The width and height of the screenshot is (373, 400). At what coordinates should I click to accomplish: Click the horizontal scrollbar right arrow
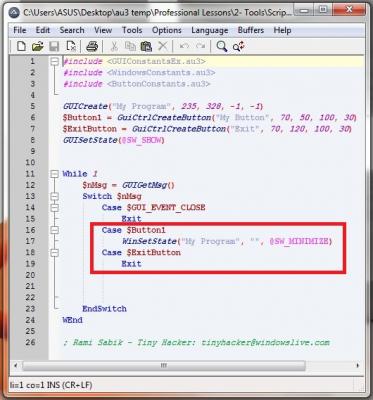tap(358, 365)
